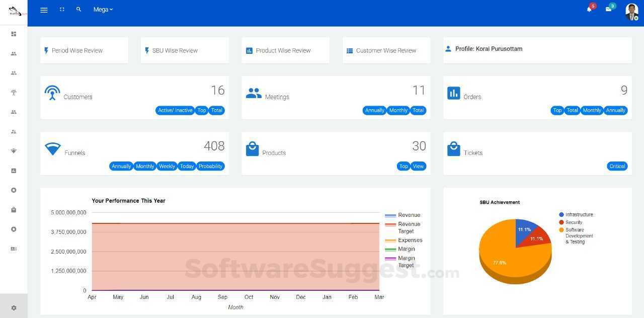Click the profile avatar photo
The width and height of the screenshot is (644, 318).
coord(631,12)
